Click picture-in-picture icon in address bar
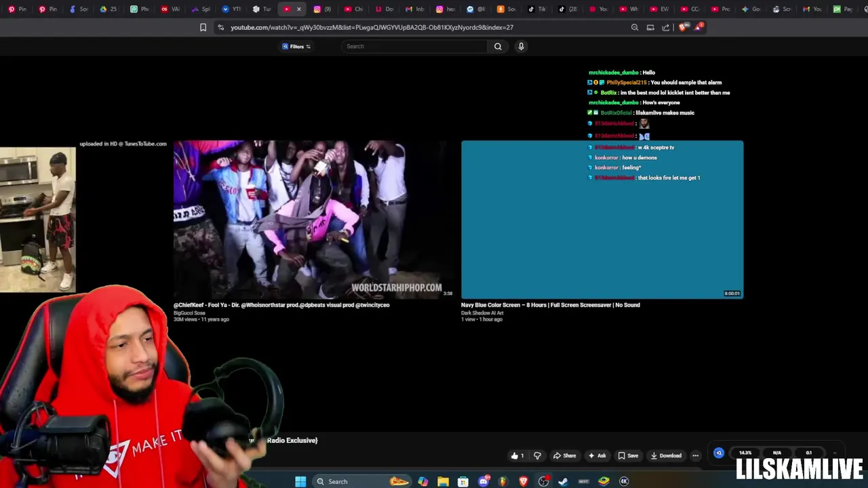This screenshot has height=488, width=868. 650,27
